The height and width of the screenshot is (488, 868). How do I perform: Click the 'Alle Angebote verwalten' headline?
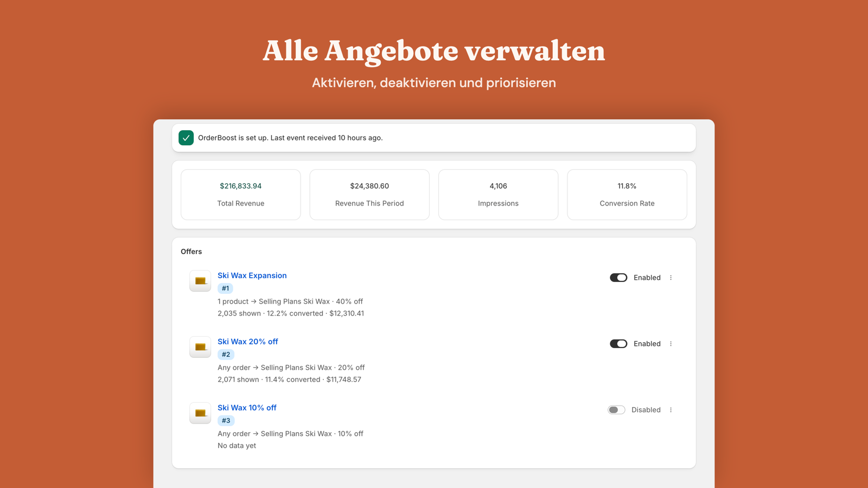pyautogui.click(x=434, y=51)
